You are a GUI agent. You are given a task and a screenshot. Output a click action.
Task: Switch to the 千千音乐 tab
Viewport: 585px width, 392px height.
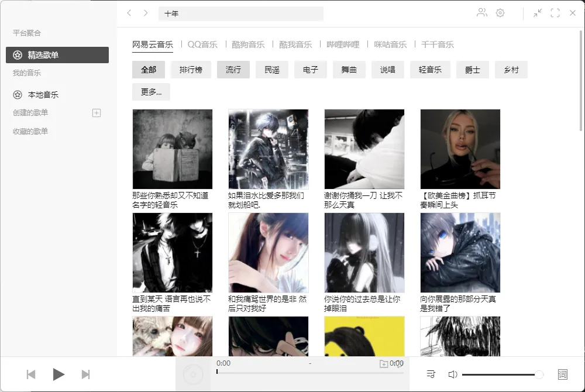point(437,44)
